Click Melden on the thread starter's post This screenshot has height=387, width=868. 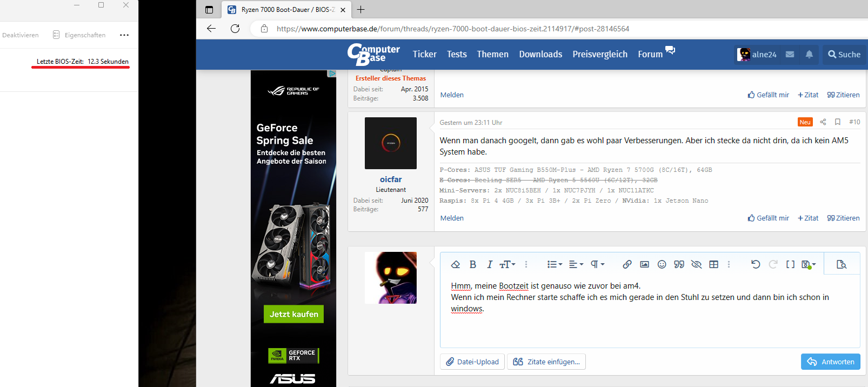(452, 95)
